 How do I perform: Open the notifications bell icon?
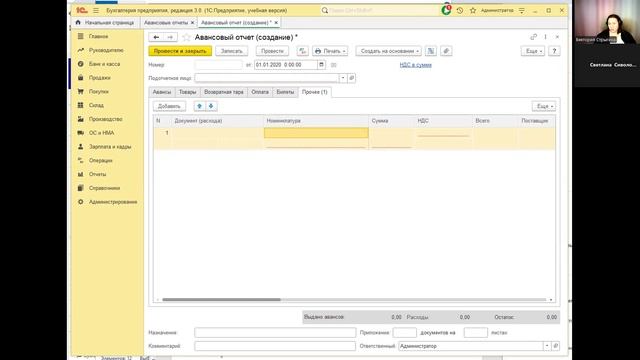(446, 10)
